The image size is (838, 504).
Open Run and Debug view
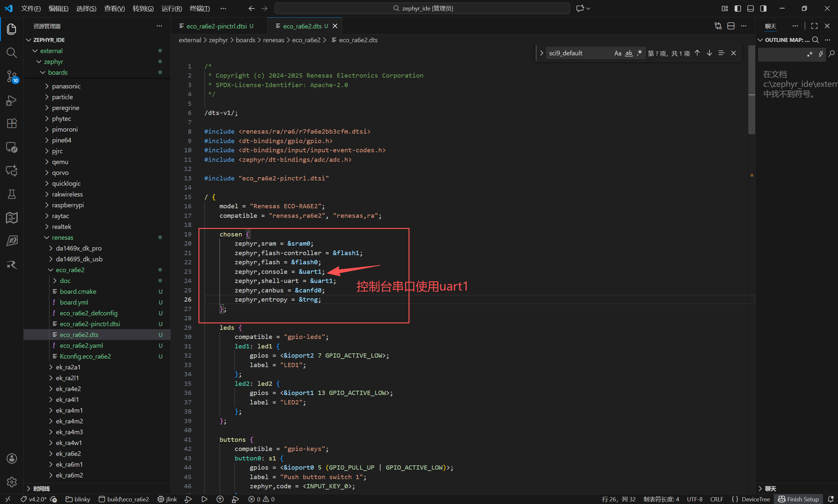(x=11, y=100)
